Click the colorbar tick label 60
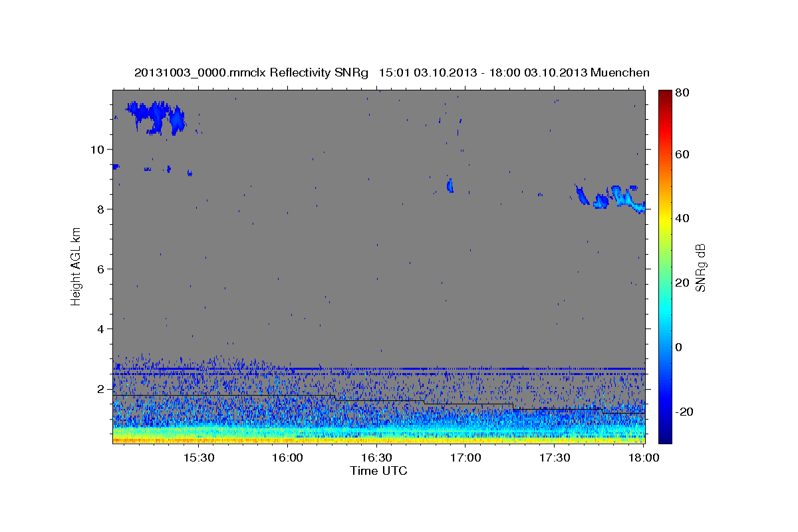The height and width of the screenshot is (532, 798). point(684,154)
